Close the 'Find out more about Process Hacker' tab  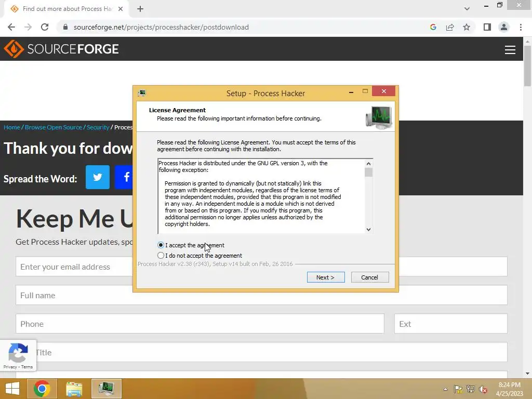pos(121,9)
